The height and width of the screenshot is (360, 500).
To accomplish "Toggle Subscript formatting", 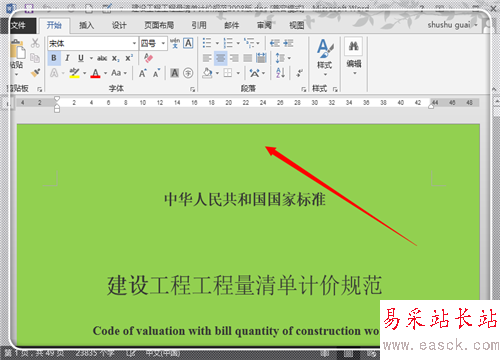I will pyautogui.click(x=115, y=58).
